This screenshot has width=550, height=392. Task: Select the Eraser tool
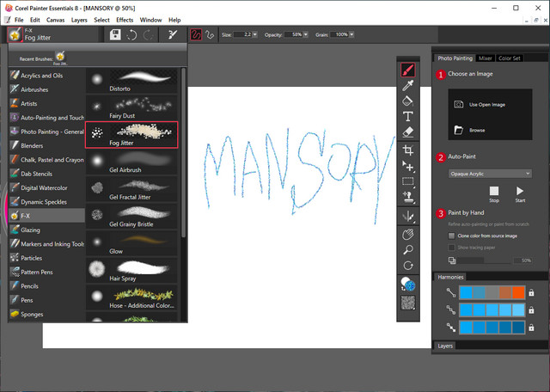pyautogui.click(x=408, y=132)
